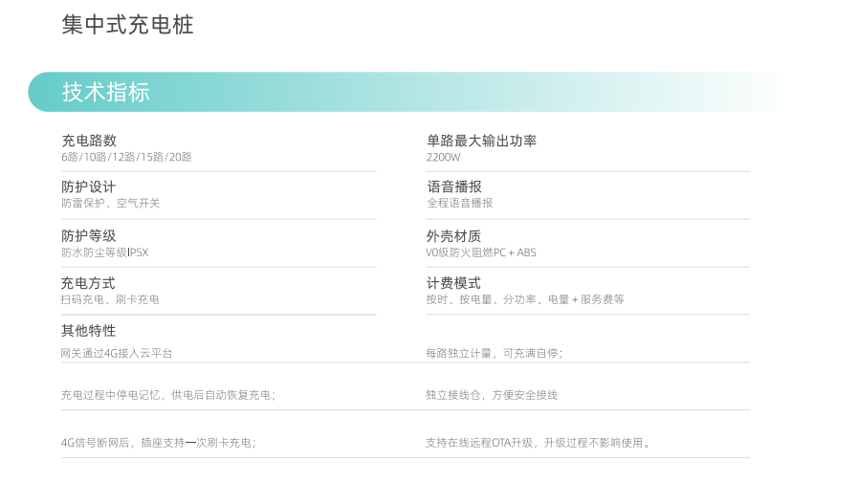Image resolution: width=859 pixels, height=504 pixels.
Task: Click the 防护等级 heading
Action: click(89, 235)
